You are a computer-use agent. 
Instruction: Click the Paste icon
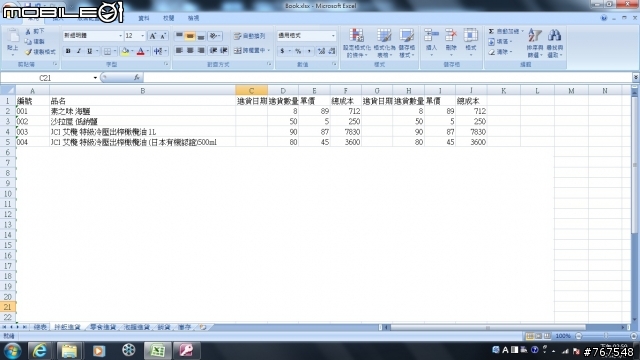[13, 36]
